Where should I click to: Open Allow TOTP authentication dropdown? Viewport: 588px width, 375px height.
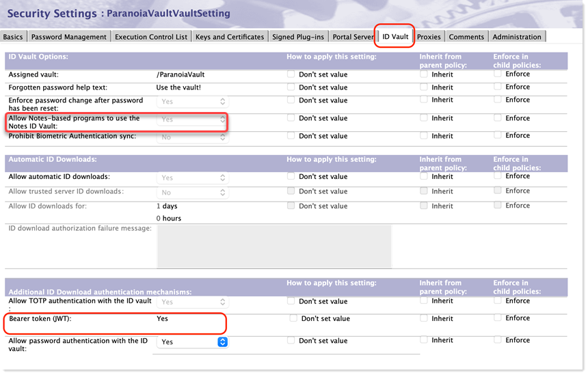pos(192,302)
